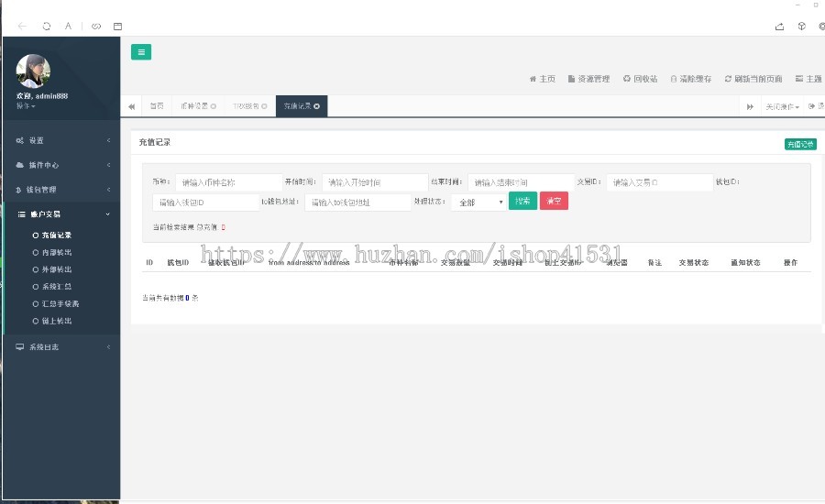Open 充值记录 in sidebar submenu

[x=56, y=236]
